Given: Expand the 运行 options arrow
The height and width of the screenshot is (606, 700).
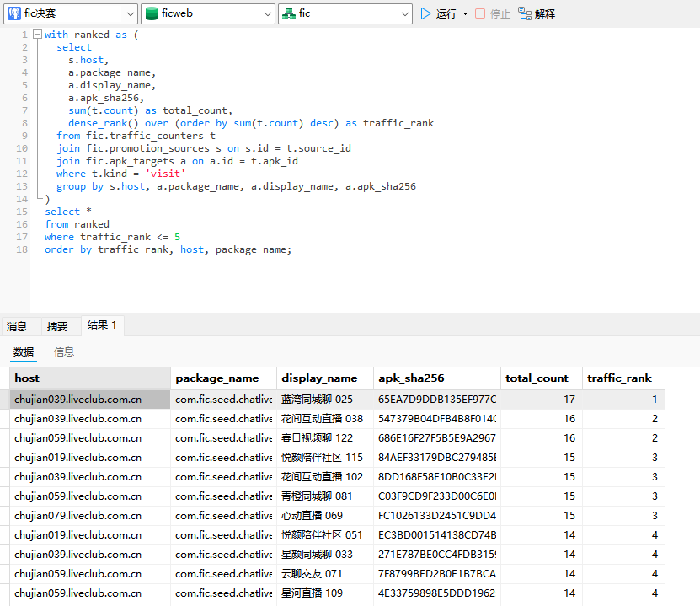Looking at the screenshot, I should (465, 13).
